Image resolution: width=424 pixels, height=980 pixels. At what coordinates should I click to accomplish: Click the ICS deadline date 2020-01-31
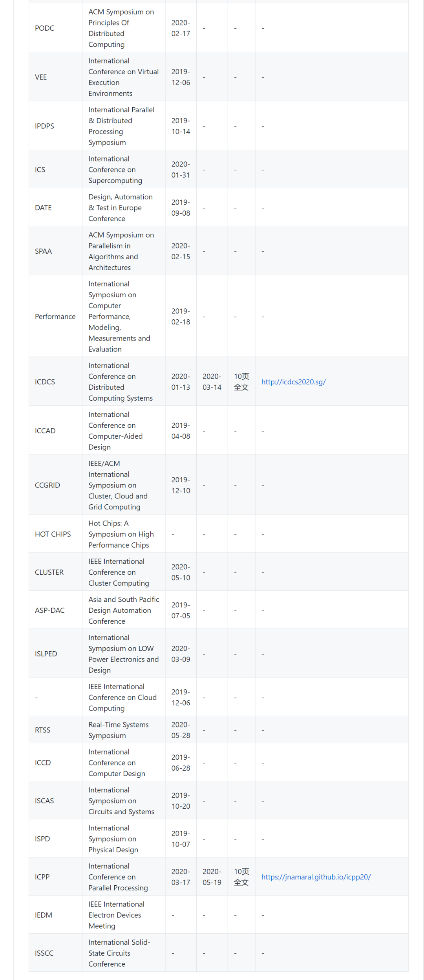click(x=181, y=169)
